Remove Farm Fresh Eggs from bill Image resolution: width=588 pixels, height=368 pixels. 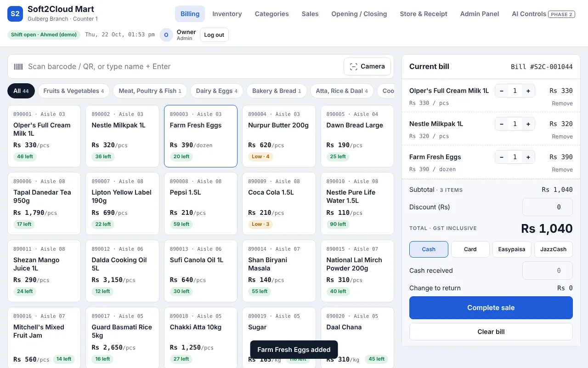(562, 170)
